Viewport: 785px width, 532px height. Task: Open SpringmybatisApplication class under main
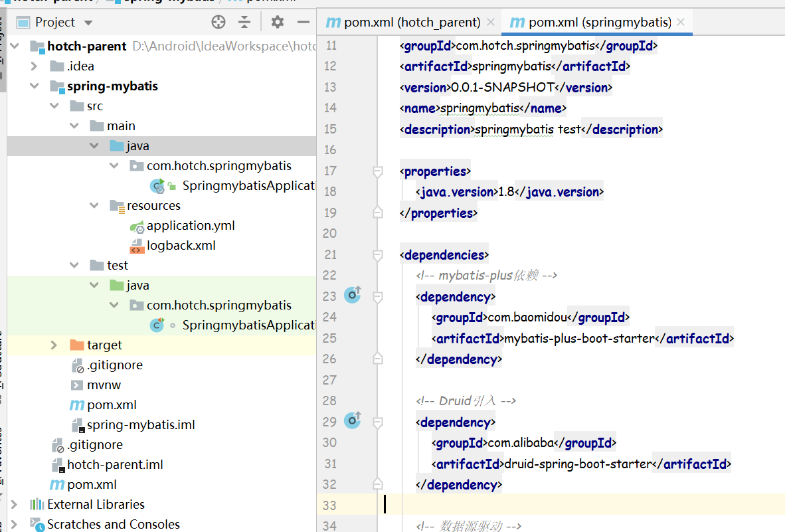point(249,186)
